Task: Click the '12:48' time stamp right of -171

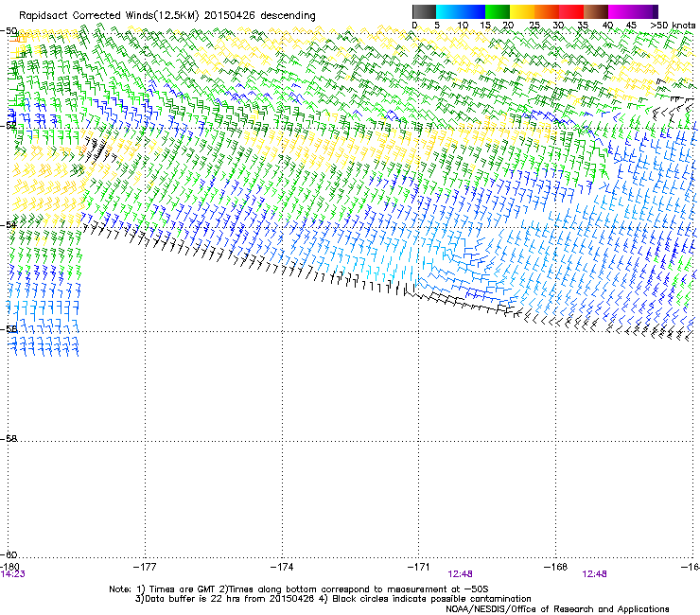Action: [460, 574]
